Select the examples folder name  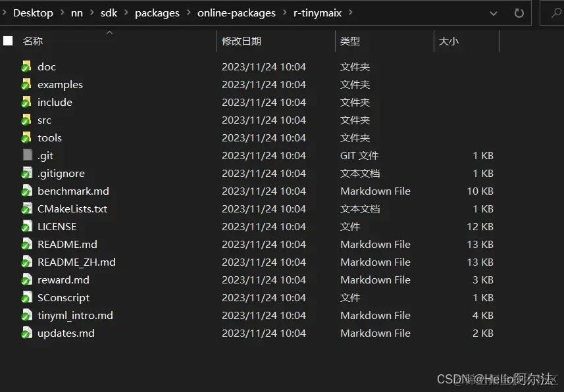click(60, 85)
